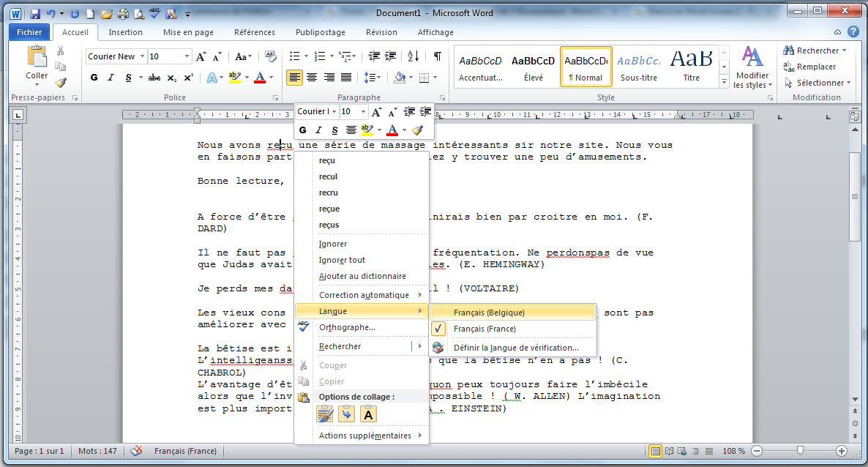Click the spelling check icon in status bar

click(136, 451)
